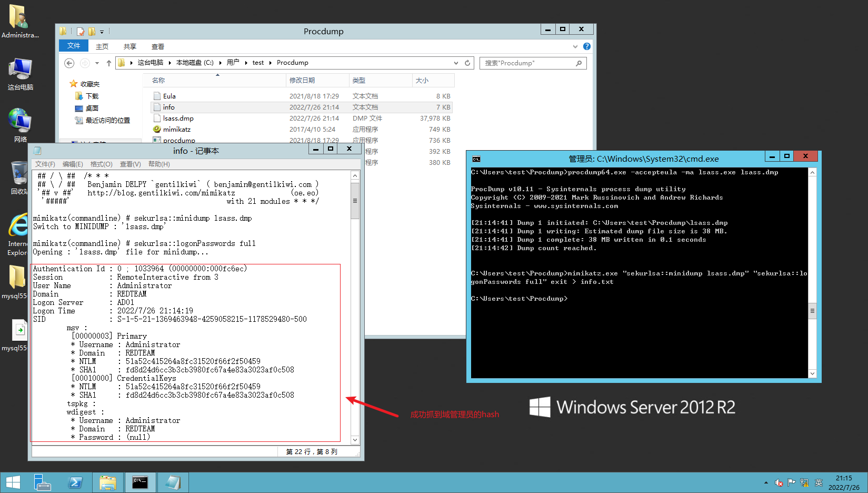Refresh the Procdump folder view
The width and height of the screenshot is (868, 493).
[467, 63]
